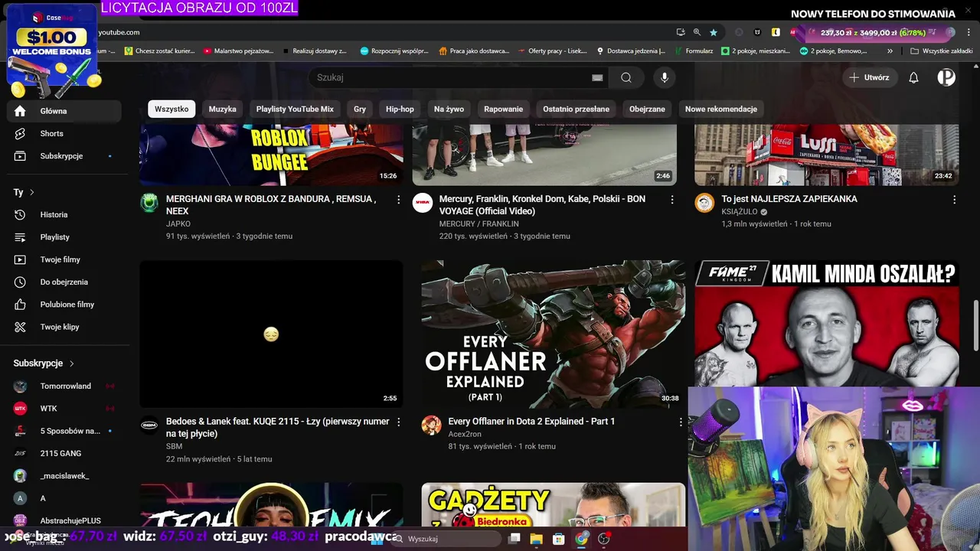Go to Subskrypcje feed in sidebar
Image resolution: width=980 pixels, height=551 pixels.
tap(64, 156)
